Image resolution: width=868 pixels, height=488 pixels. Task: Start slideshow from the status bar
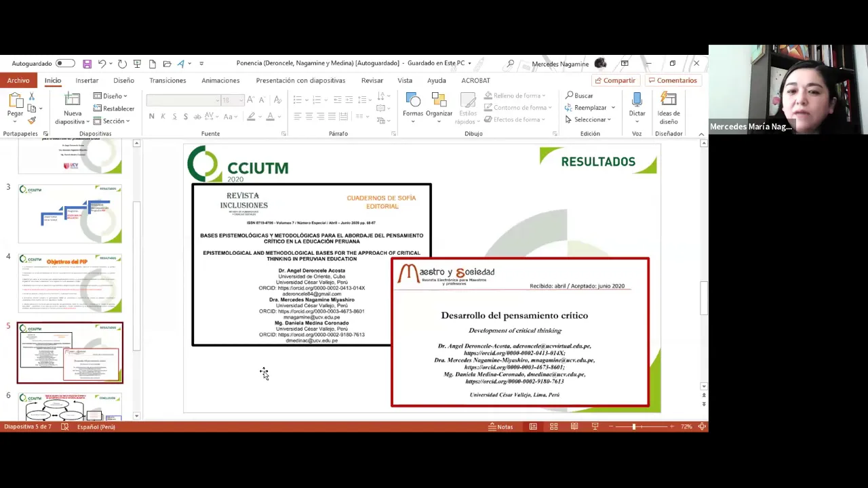(x=595, y=427)
